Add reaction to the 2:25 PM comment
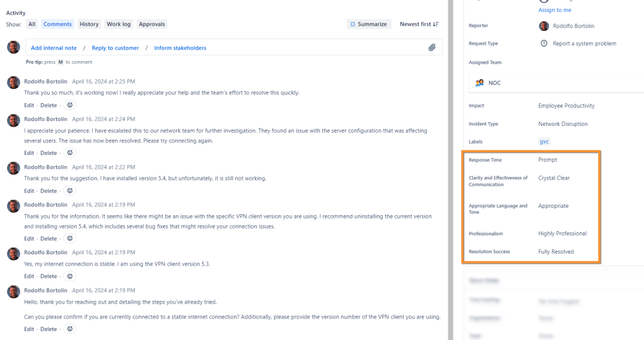Screen dimensions: 644x340 [x=71, y=105]
